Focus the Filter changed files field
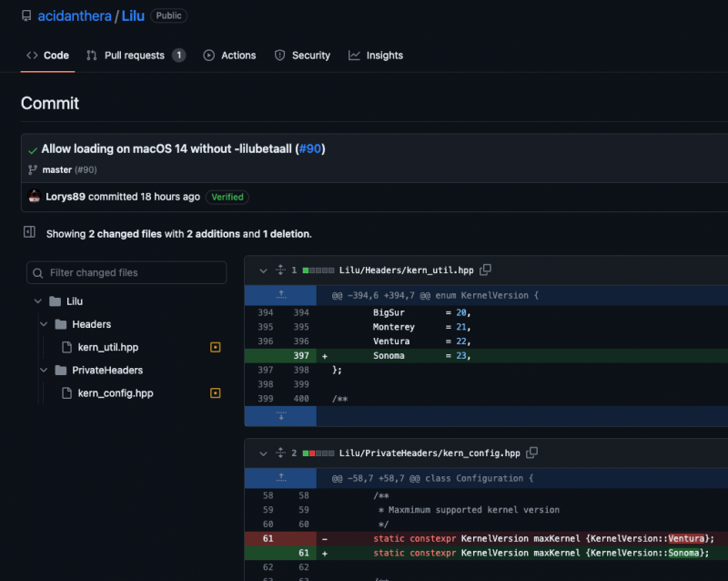The image size is (728, 581). coord(126,272)
